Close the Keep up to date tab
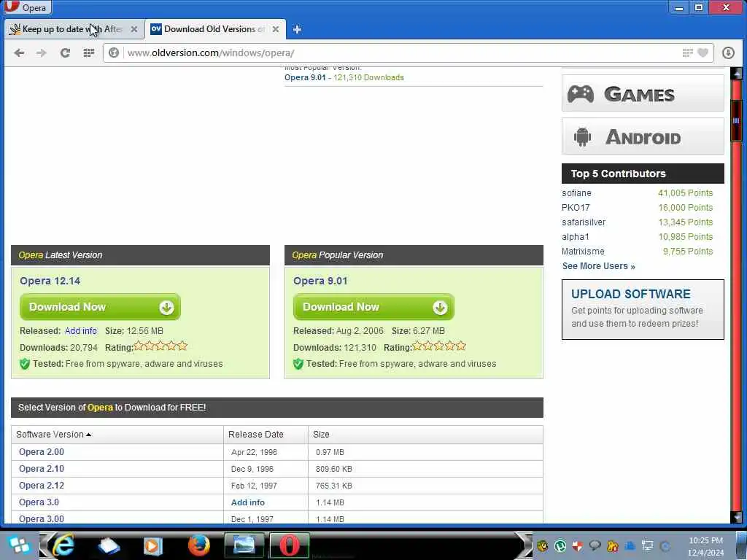 click(x=134, y=29)
